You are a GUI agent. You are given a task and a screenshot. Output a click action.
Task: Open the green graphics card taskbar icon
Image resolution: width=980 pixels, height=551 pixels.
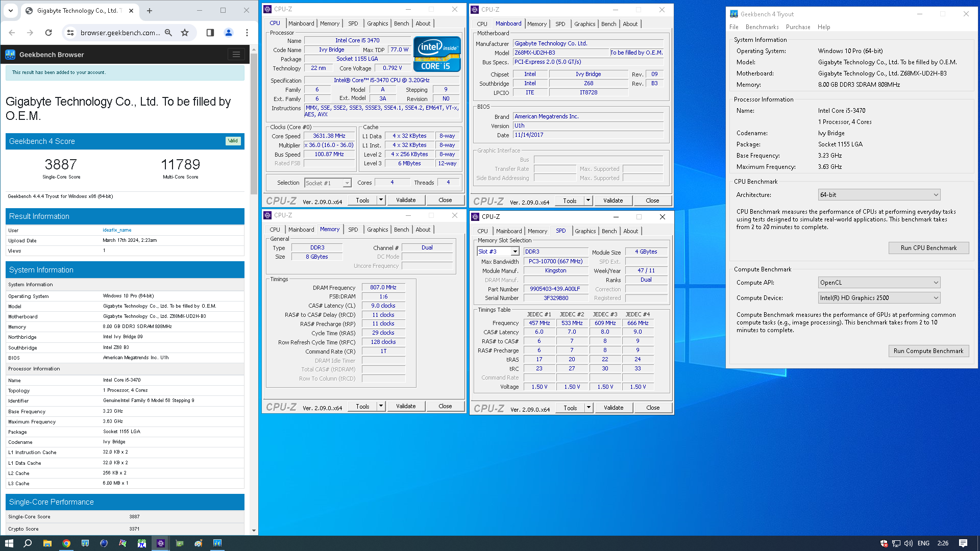click(180, 543)
